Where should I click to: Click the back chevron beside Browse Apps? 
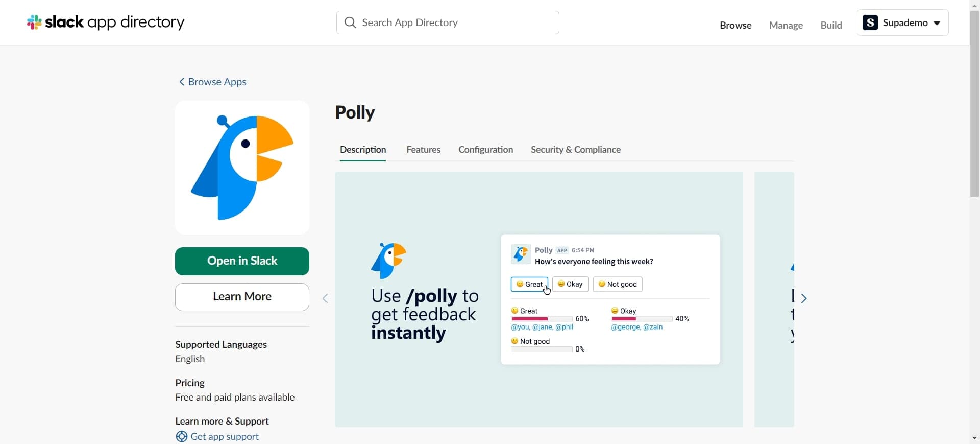point(181,82)
